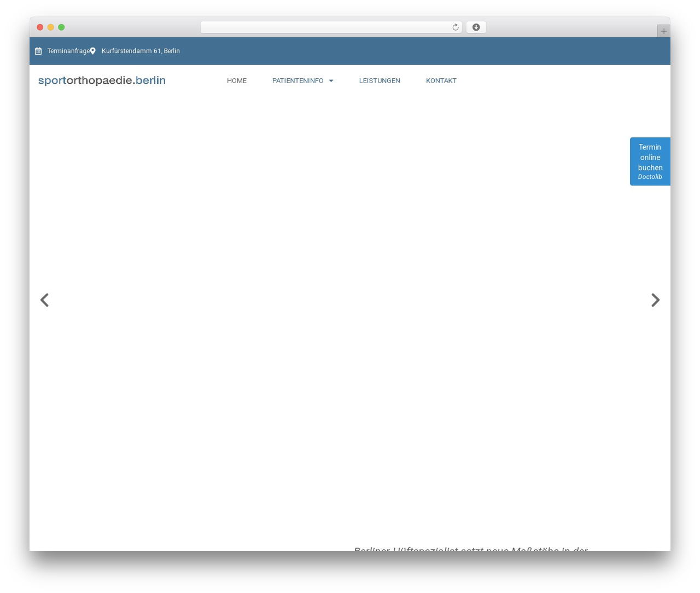
Task: Open the Home menu item
Action: click(x=237, y=81)
